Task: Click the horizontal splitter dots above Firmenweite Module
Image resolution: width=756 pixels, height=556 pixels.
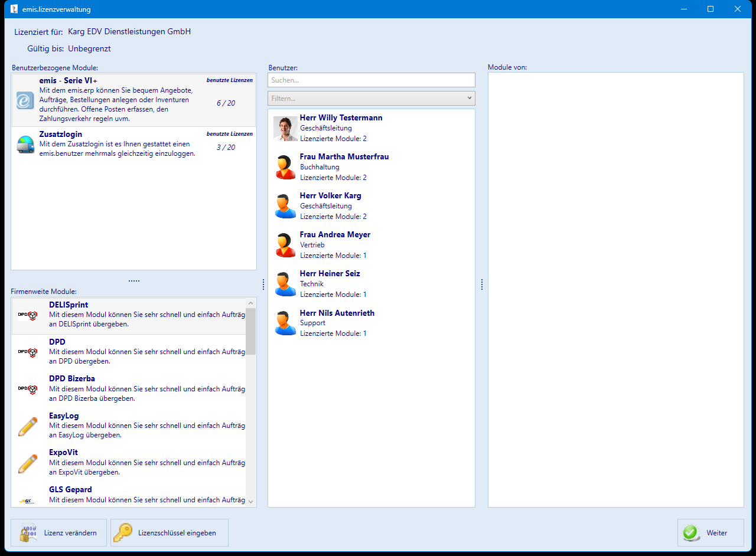Action: tap(134, 281)
